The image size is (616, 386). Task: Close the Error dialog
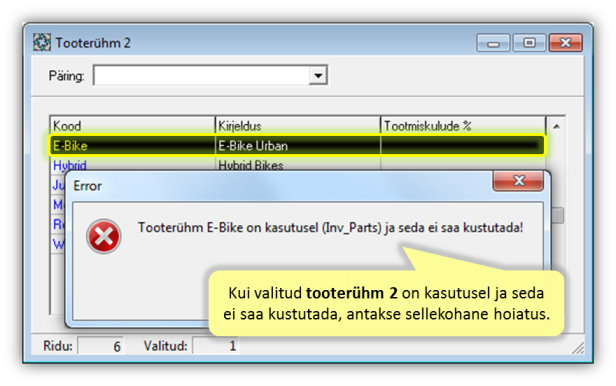(x=519, y=181)
